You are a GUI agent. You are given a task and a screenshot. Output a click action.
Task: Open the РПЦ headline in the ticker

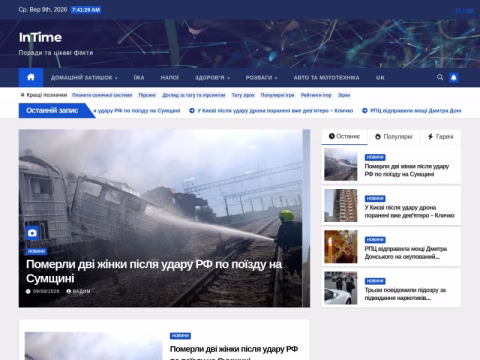(416, 111)
